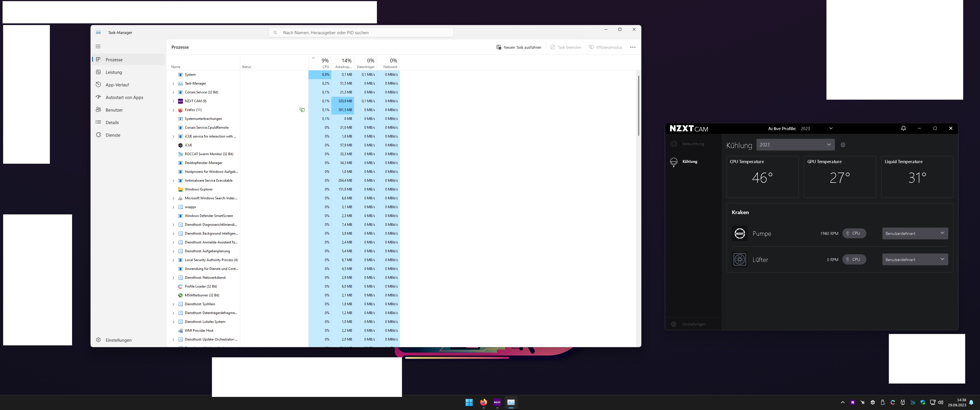
Task: Open Firefox from the taskbar
Action: click(x=483, y=402)
